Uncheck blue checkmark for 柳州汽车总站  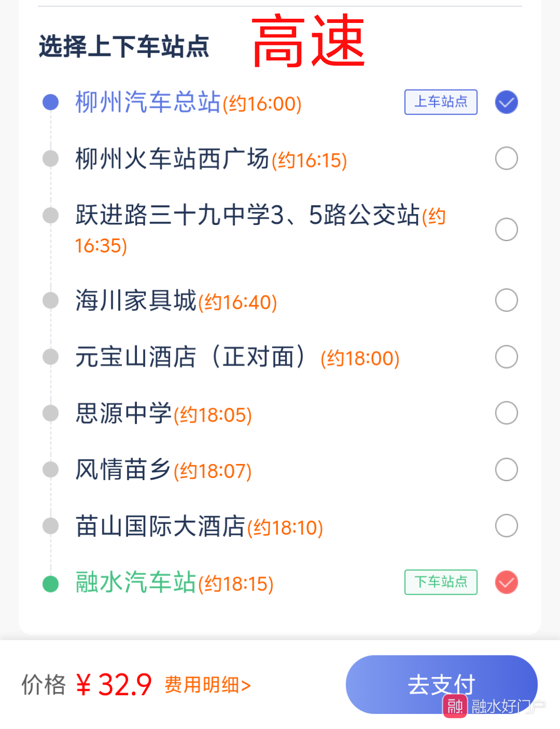506,102
